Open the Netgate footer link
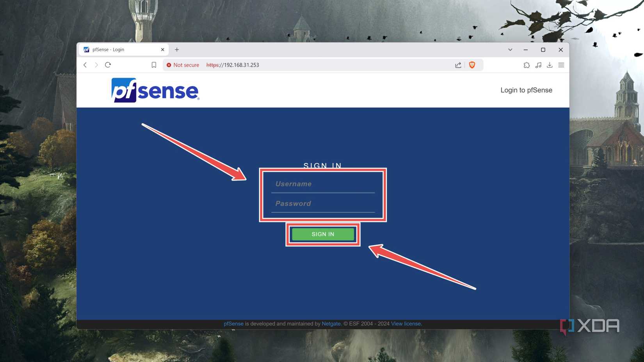The image size is (644, 362). coord(331,324)
